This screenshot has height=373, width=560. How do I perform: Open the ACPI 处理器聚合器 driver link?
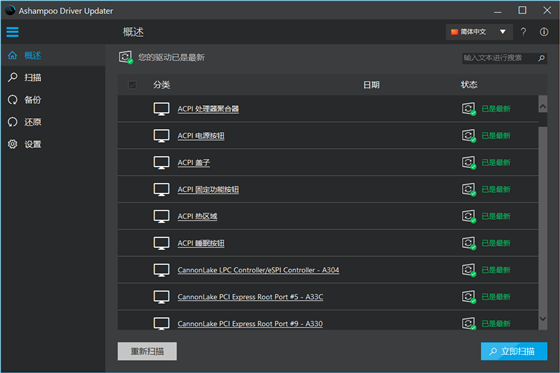208,109
